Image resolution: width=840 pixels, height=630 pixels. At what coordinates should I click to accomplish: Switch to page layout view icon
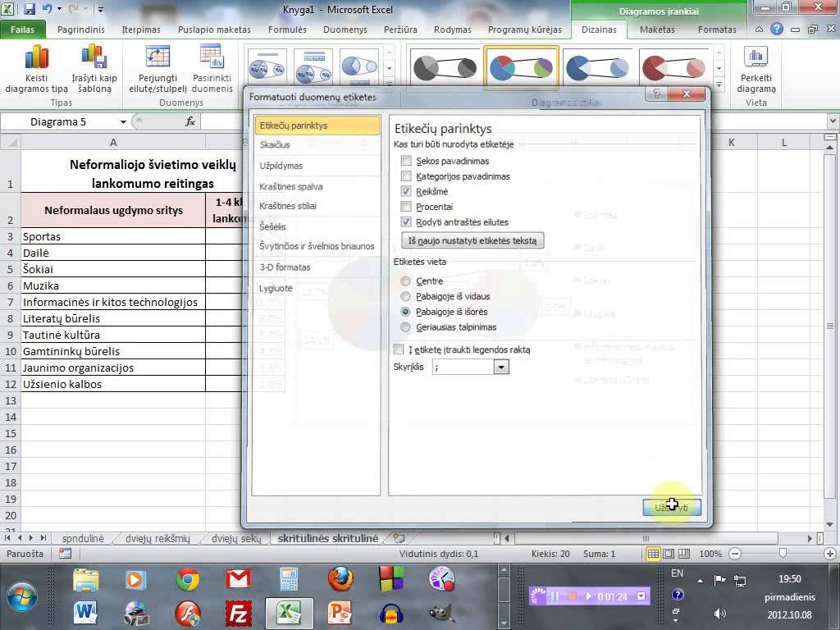pos(669,554)
